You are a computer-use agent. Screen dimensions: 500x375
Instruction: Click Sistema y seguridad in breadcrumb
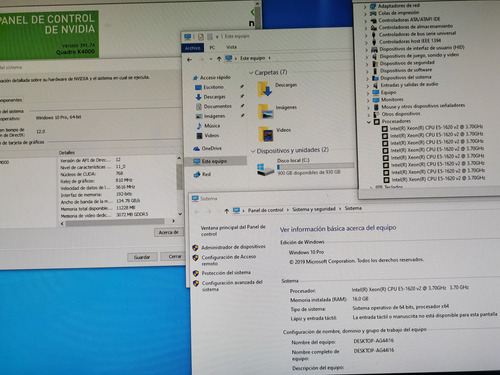point(314,209)
